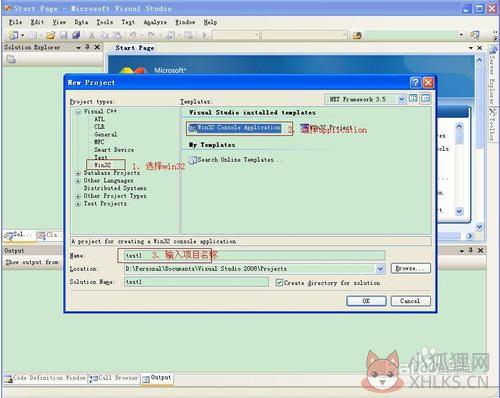Toggle Create directory for solution checkbox
The width and height of the screenshot is (500, 398).
tap(279, 282)
